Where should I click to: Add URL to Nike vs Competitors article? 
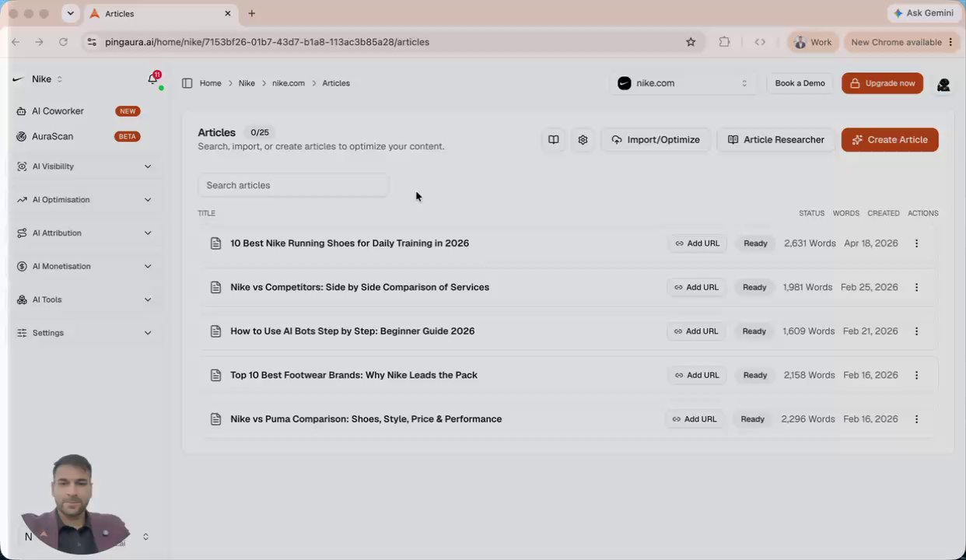pos(696,287)
